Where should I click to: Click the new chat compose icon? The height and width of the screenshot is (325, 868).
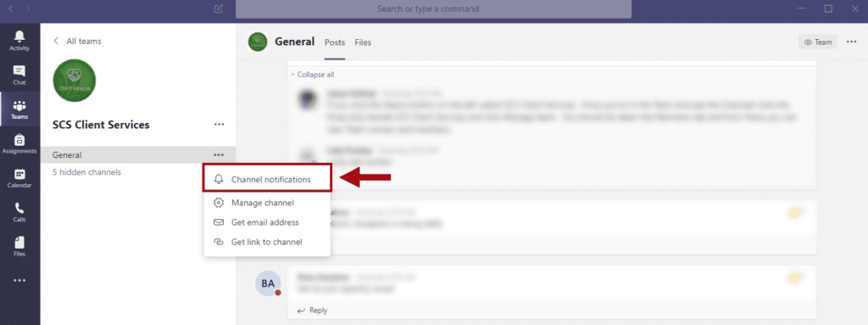point(218,8)
